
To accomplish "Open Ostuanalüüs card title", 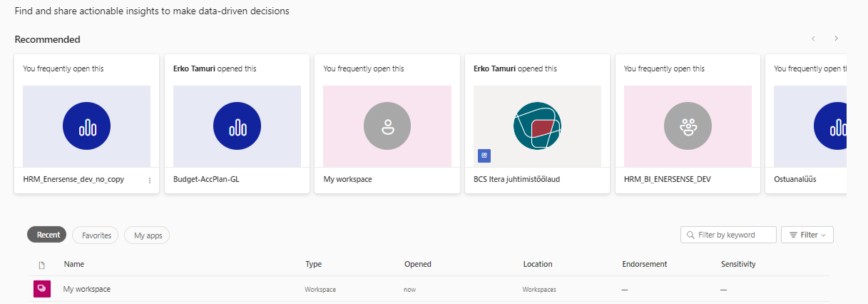I will (x=795, y=179).
